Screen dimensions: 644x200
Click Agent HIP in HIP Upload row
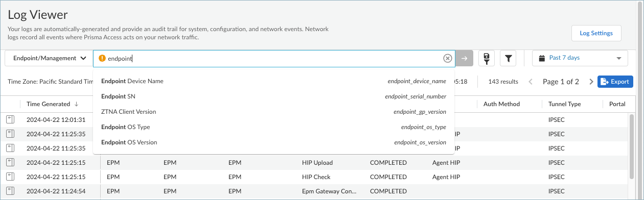(x=446, y=163)
